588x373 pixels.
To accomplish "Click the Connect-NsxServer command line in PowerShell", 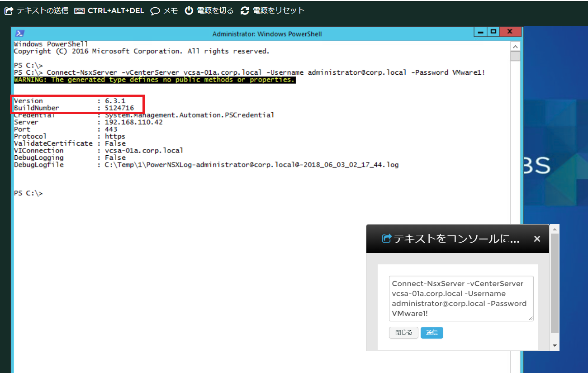I will (249, 72).
